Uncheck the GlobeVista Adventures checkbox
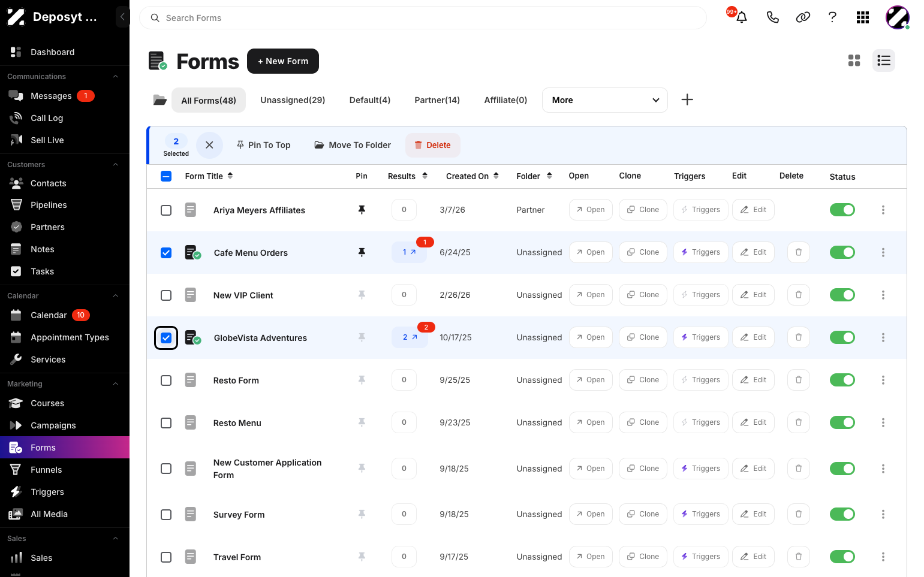 [x=166, y=338]
